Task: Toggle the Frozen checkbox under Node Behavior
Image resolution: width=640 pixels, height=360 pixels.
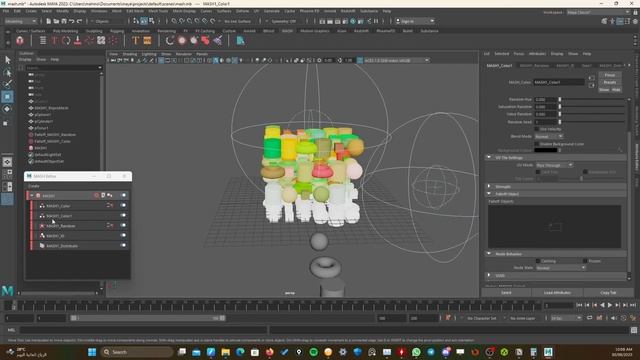Action: [x=585, y=261]
